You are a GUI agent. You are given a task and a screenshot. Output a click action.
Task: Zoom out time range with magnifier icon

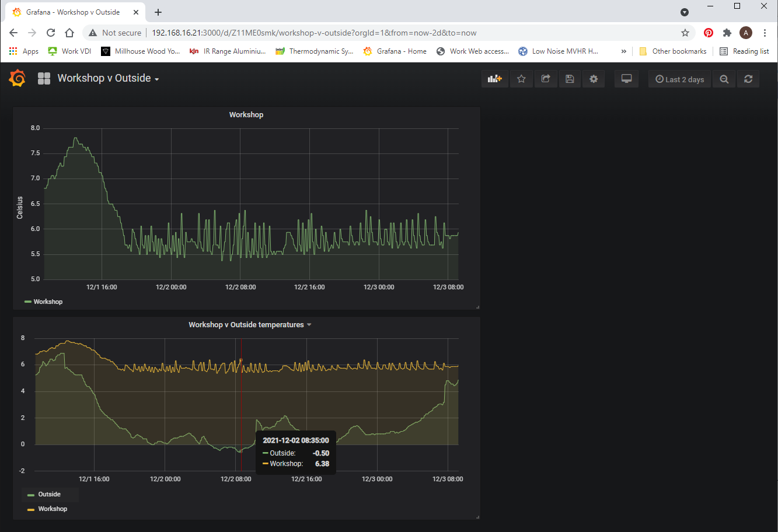(724, 79)
